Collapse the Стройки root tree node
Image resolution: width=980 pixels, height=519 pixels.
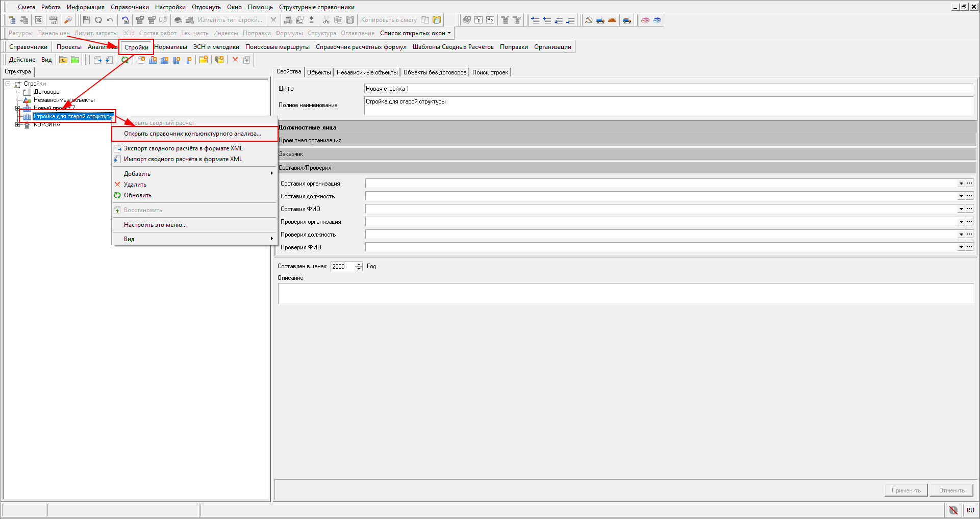pyautogui.click(x=8, y=84)
